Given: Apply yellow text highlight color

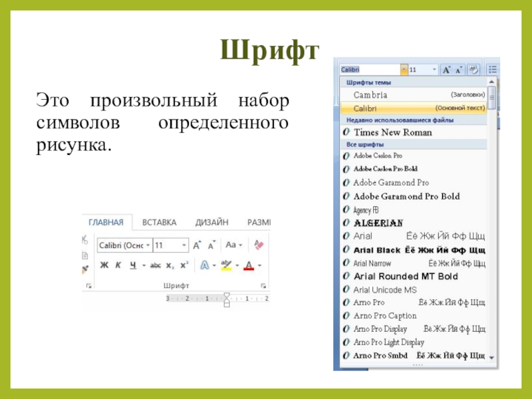Looking at the screenshot, I should tap(226, 265).
